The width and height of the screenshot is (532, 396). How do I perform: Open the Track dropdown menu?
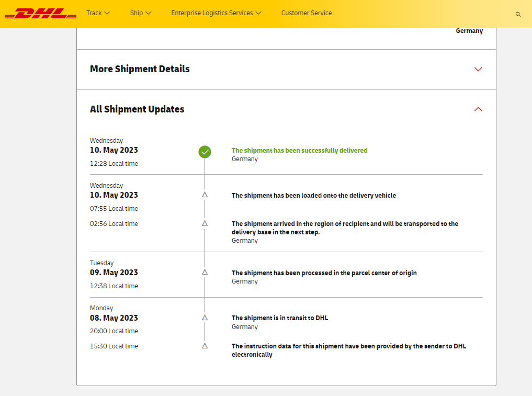[x=98, y=13]
